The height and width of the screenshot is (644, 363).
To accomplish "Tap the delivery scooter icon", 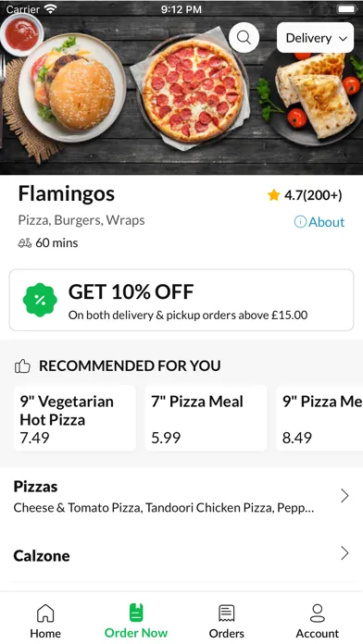I will point(25,243).
